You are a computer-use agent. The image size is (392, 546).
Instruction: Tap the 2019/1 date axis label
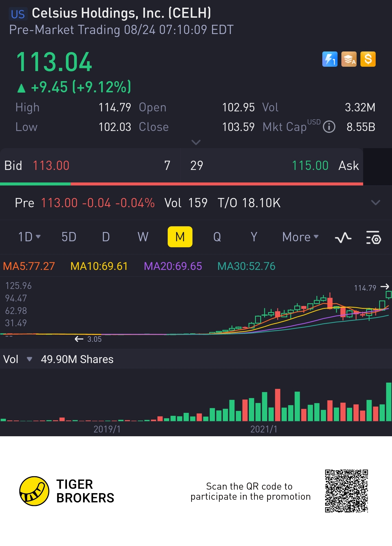[x=107, y=429]
